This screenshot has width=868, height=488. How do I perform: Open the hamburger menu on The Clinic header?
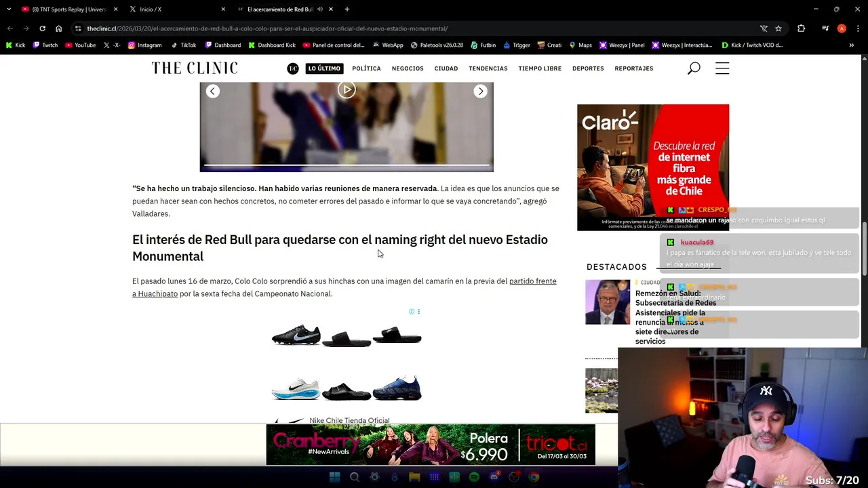tap(722, 68)
